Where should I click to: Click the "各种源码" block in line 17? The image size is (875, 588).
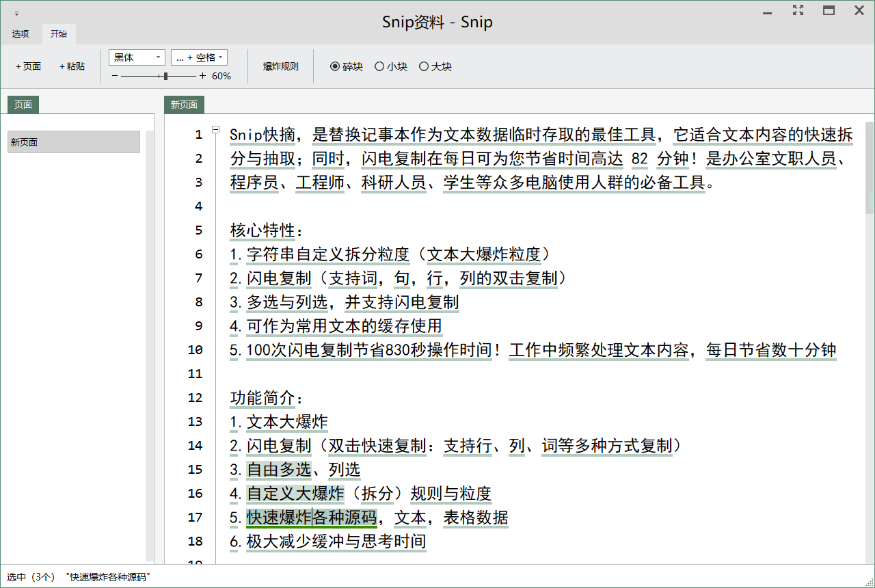345,518
